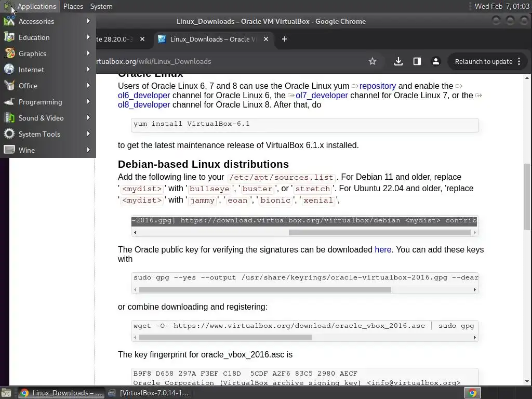Click the Office category icon
The width and height of the screenshot is (532, 399).
coord(9,86)
